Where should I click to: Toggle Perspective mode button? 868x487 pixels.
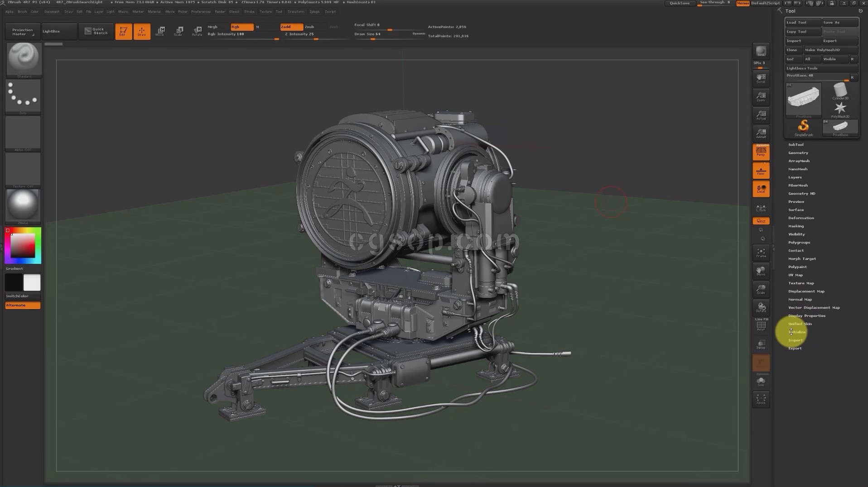[761, 152]
